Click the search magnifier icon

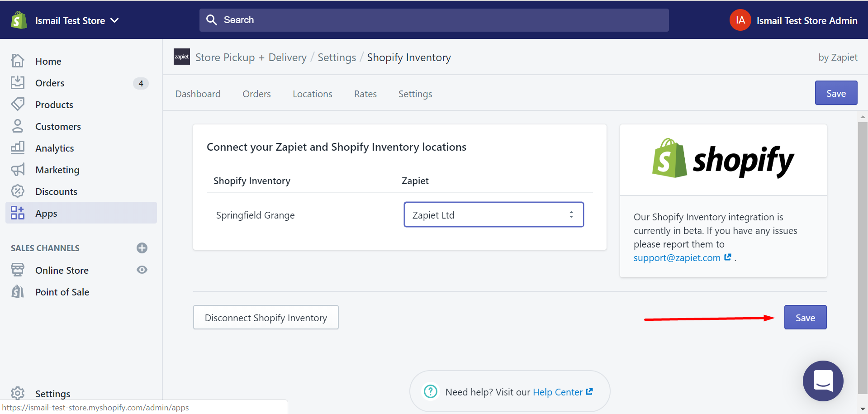click(x=211, y=20)
